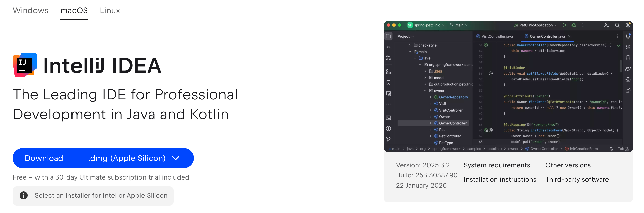Click the Run triangle icon in IDE toolbar
The height and width of the screenshot is (213, 644).
tap(564, 25)
